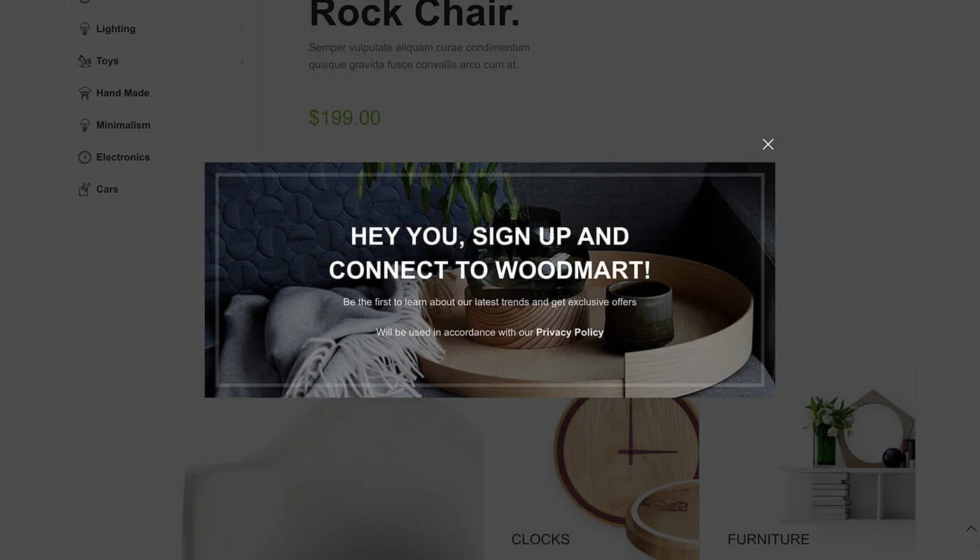Open the Electronics category
Screen dimensions: 980x560
pos(123,157)
